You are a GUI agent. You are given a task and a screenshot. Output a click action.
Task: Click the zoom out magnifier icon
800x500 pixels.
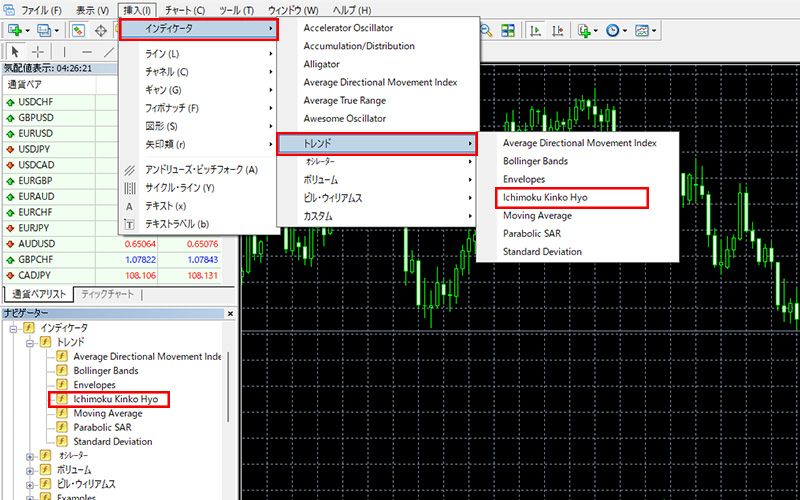[x=486, y=31]
